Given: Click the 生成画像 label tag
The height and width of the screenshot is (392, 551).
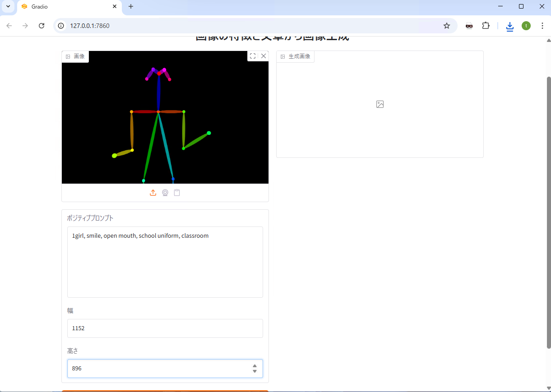Looking at the screenshot, I should pyautogui.click(x=296, y=56).
